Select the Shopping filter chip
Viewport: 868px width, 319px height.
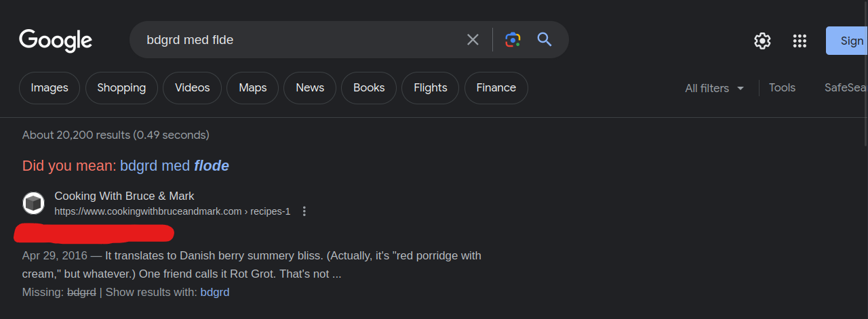[121, 88]
